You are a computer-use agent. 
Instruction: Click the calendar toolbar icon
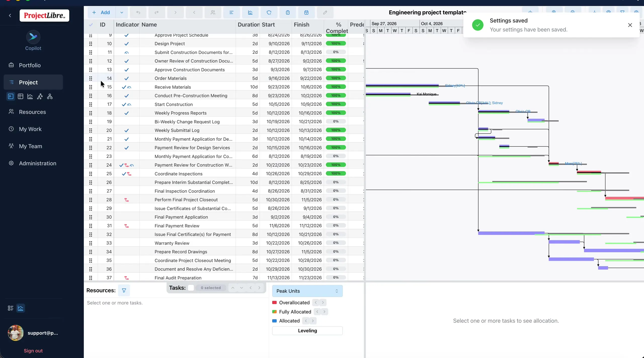point(306,12)
